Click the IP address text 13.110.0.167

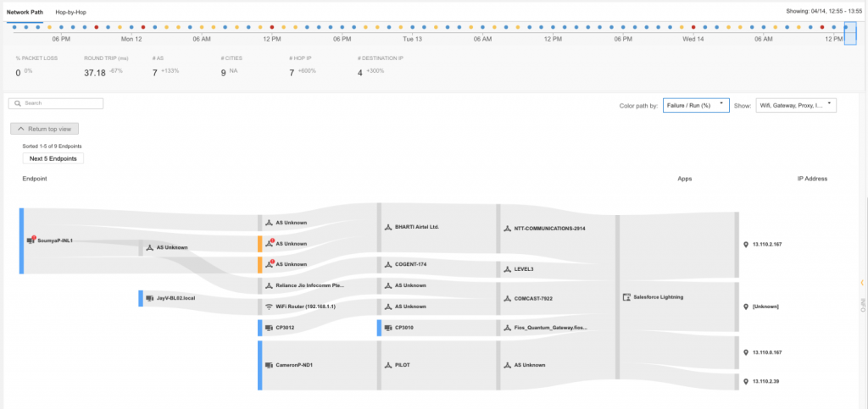[766, 352]
